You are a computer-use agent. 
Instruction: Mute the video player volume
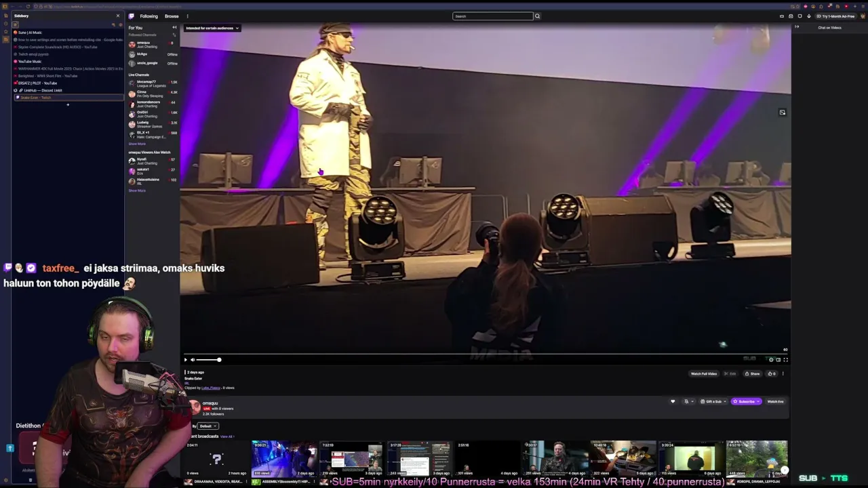pos(193,360)
